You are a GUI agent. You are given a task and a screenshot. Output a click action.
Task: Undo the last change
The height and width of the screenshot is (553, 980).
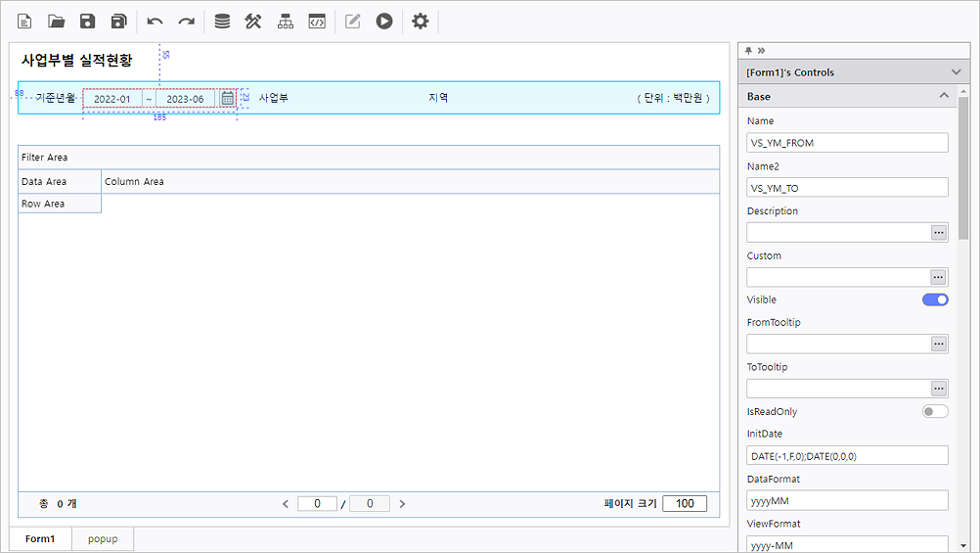pyautogui.click(x=155, y=21)
